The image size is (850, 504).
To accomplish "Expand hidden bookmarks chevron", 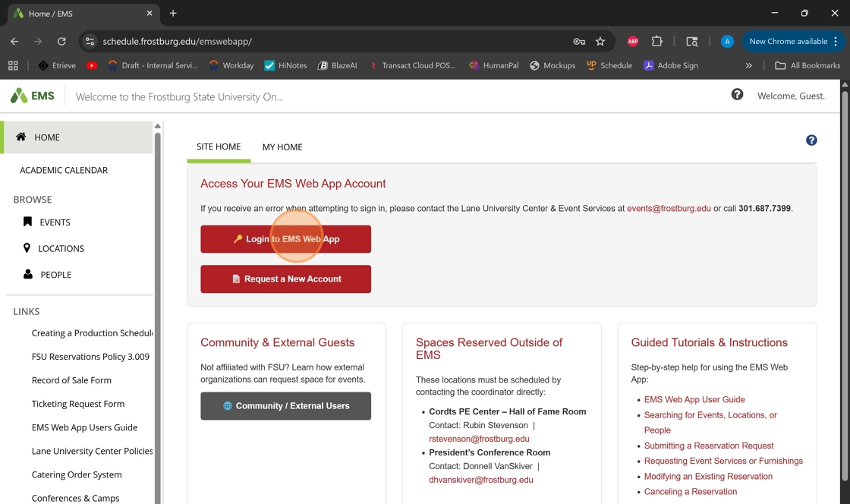I will pyautogui.click(x=748, y=65).
